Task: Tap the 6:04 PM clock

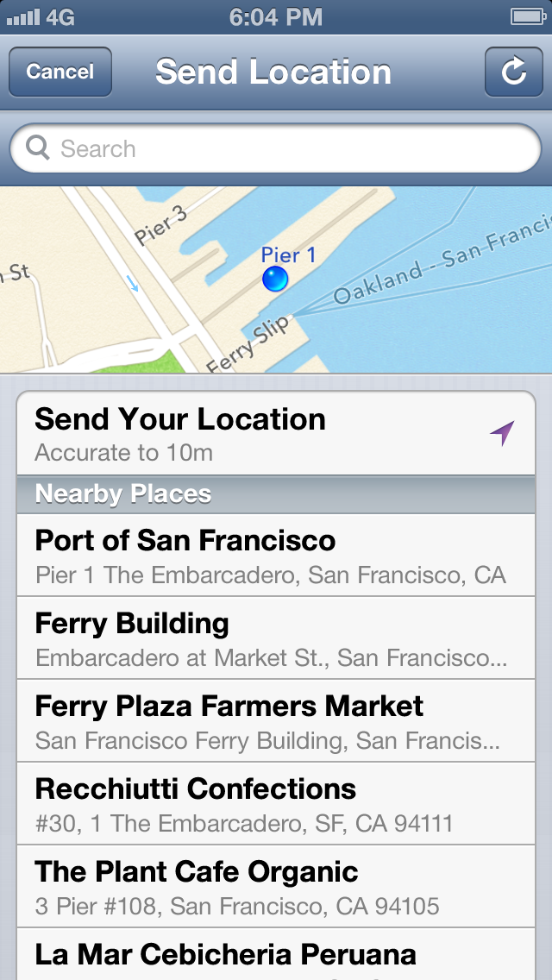Action: point(276,16)
